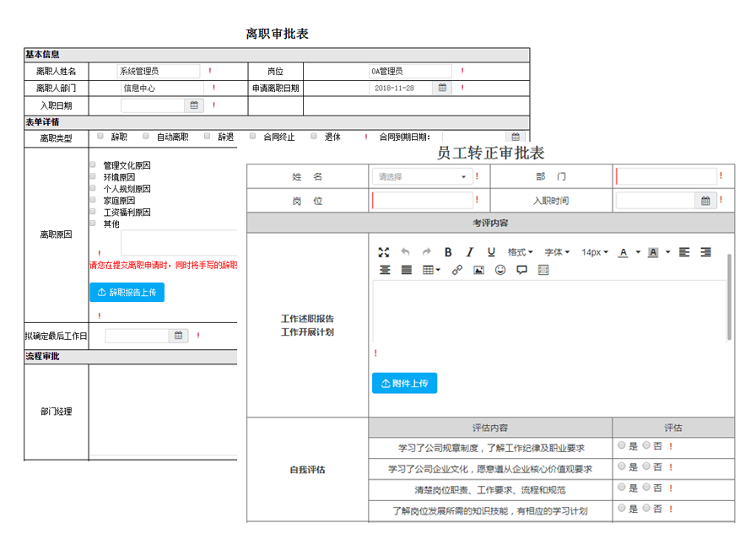
Task: Select 是 for 学习了公司企业文化 row
Action: [x=622, y=466]
